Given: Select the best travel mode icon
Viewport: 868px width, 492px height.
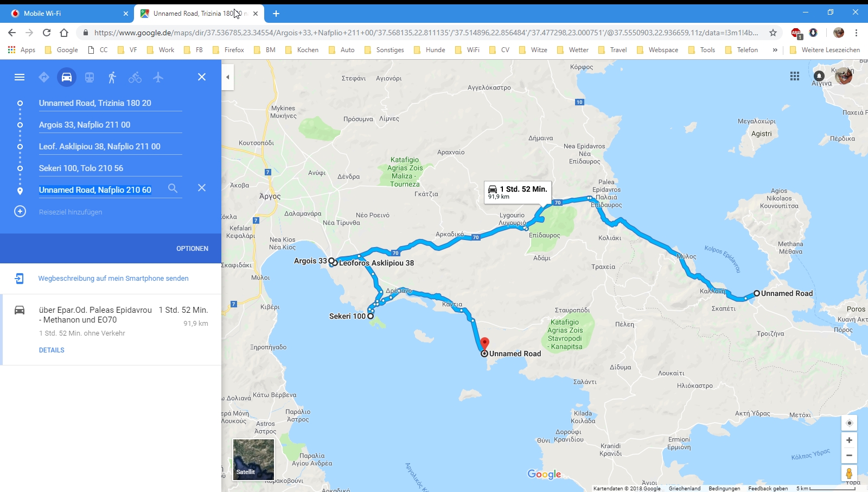Looking at the screenshot, I should 44,77.
